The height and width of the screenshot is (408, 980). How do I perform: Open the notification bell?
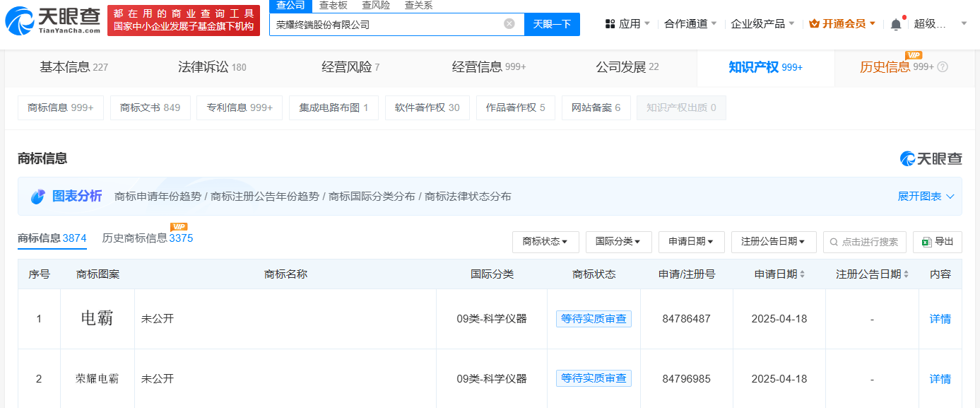[896, 24]
